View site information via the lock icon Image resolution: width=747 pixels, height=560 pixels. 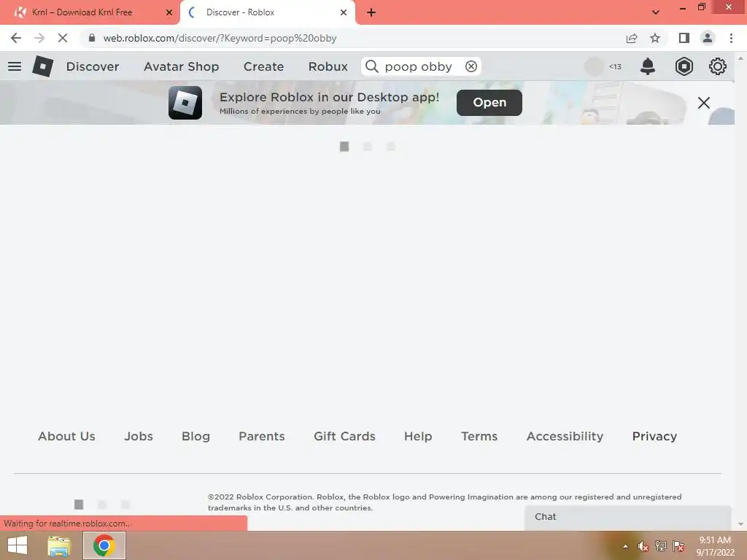point(91,38)
